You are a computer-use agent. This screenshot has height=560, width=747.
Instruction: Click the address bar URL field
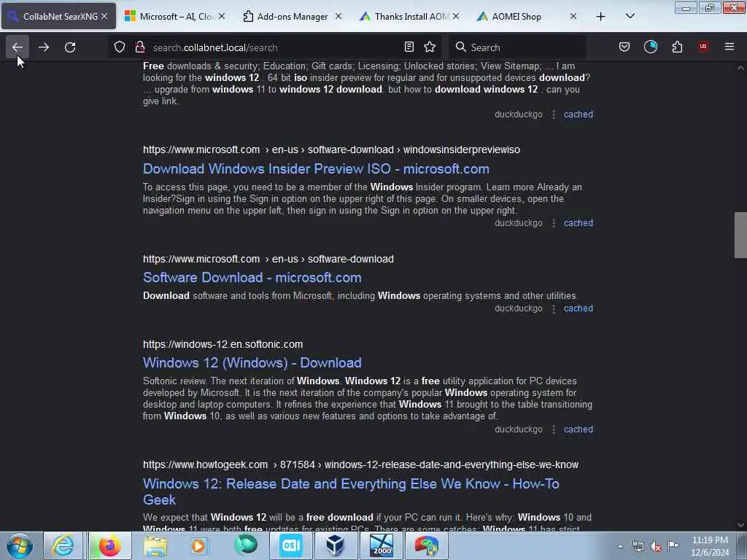(x=274, y=47)
